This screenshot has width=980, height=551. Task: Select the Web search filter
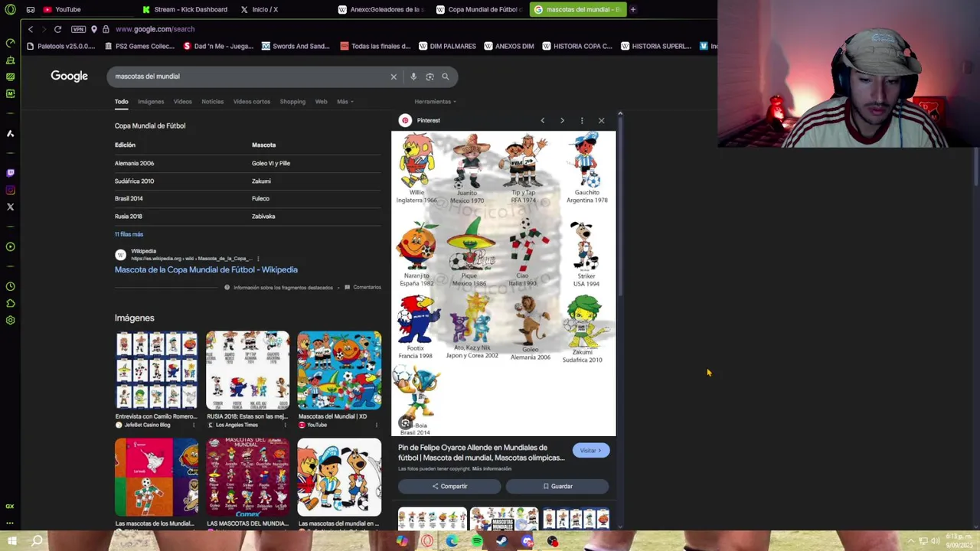(x=321, y=102)
